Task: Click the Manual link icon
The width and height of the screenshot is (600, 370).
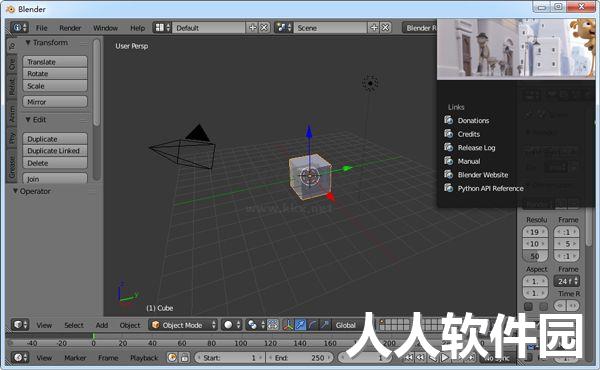Action: (x=448, y=161)
